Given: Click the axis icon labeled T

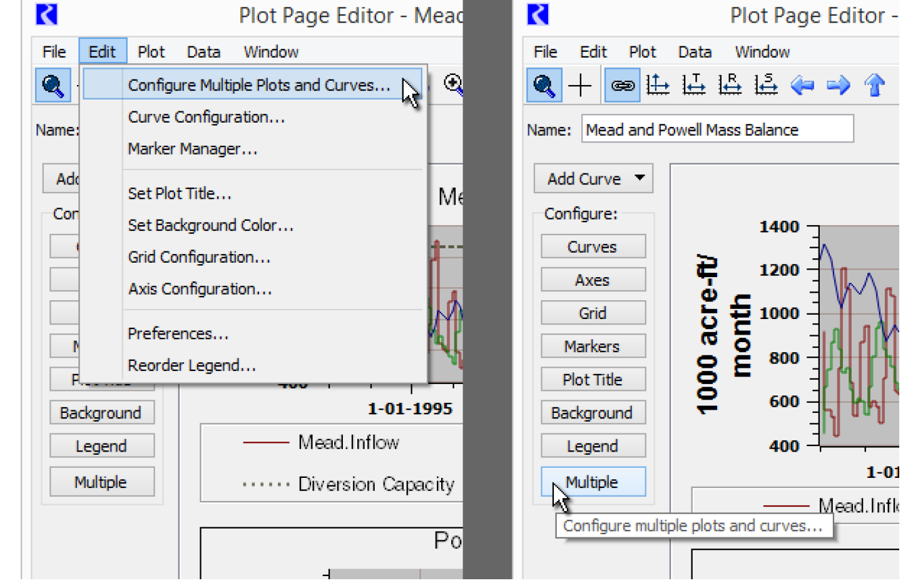Looking at the screenshot, I should 694,85.
